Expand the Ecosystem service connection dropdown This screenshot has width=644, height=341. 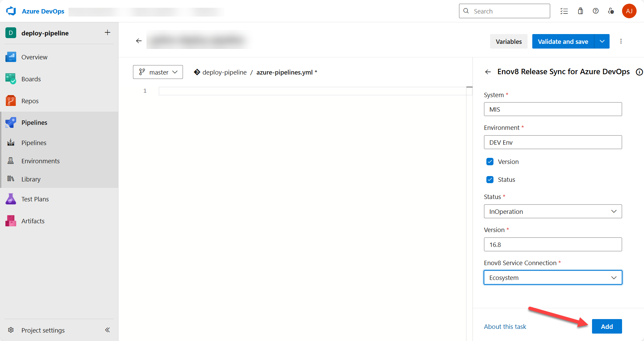[553, 278]
